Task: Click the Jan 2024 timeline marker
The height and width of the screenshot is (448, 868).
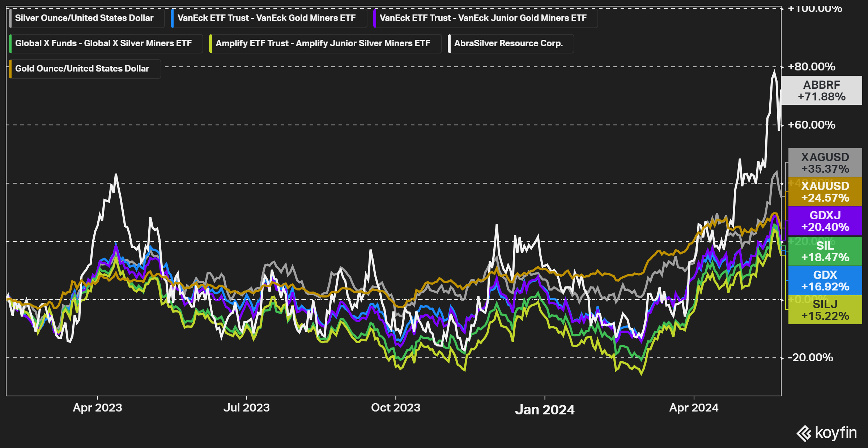Action: (545, 410)
